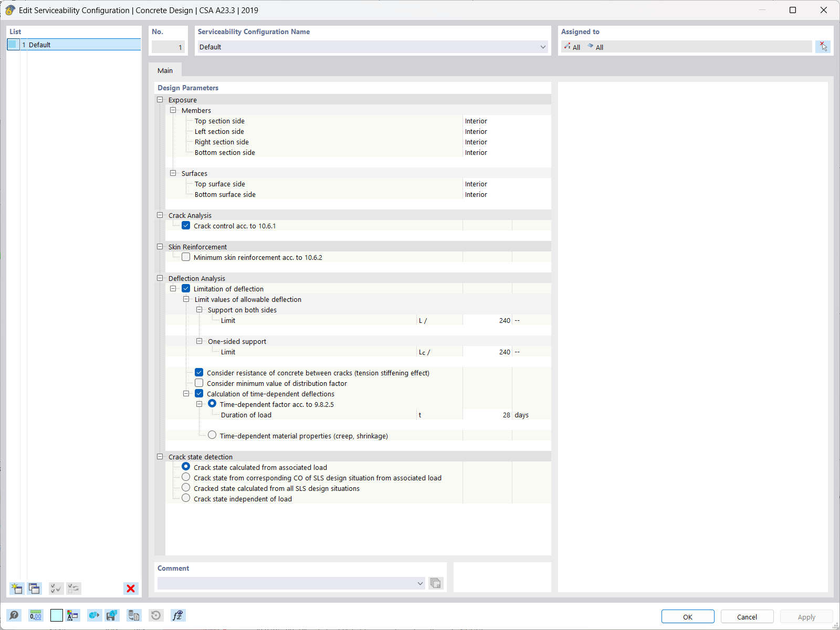This screenshot has height=630, width=840.
Task: Open the save configuration as default icon
Action: tap(112, 615)
